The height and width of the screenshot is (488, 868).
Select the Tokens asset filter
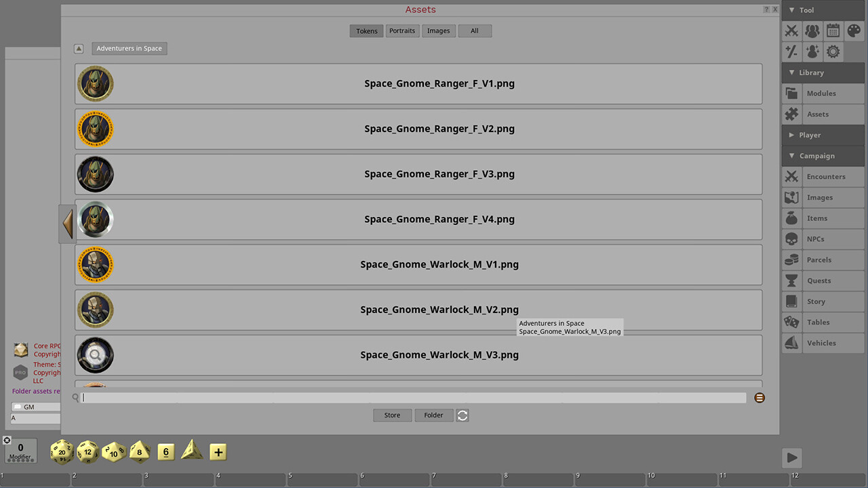(366, 30)
